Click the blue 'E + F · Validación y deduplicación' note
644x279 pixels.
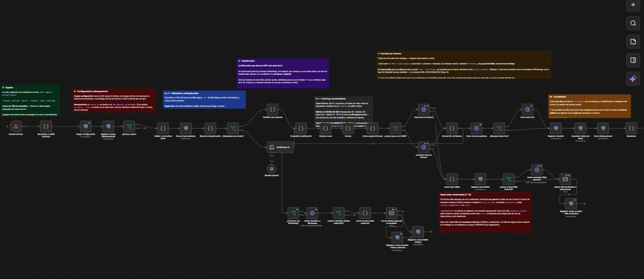(x=204, y=99)
